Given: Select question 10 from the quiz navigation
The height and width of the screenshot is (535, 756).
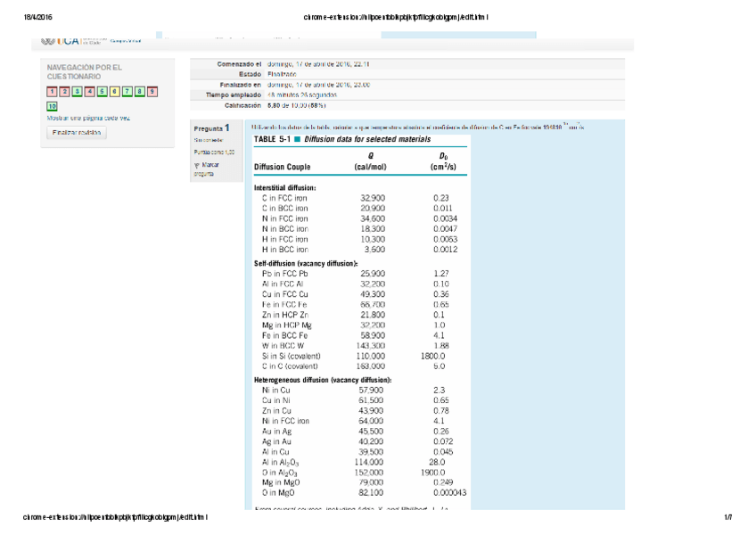Looking at the screenshot, I should pyautogui.click(x=50, y=106).
